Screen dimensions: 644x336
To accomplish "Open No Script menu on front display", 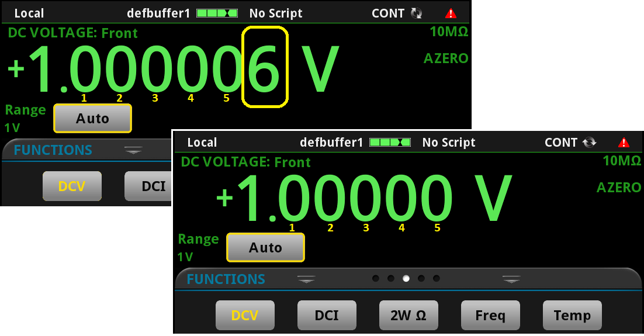I will [x=448, y=142].
